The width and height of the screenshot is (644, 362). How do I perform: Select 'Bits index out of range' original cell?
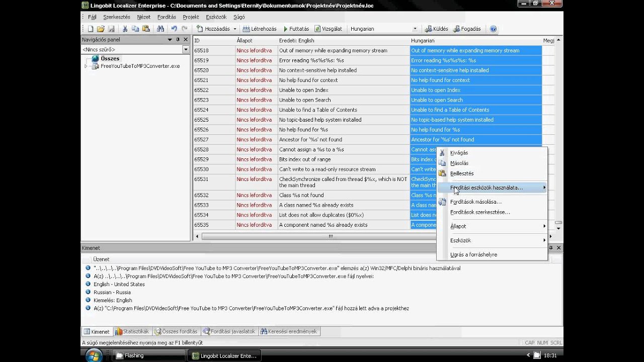[x=344, y=159]
